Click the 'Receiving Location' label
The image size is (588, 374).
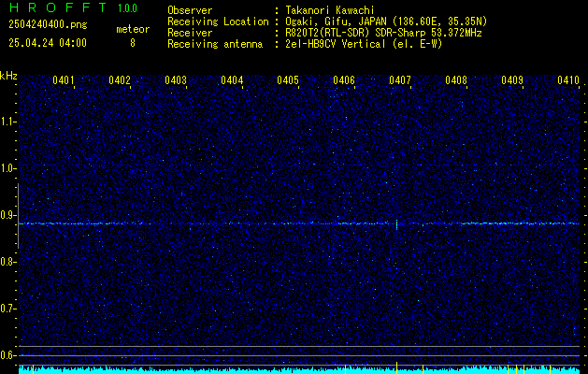tap(218, 22)
